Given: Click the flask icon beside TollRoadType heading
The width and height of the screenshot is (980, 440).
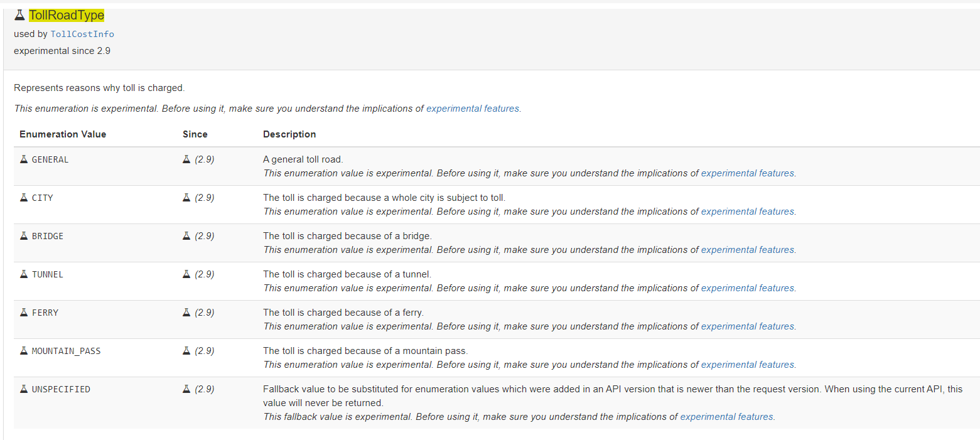Looking at the screenshot, I should pos(19,16).
